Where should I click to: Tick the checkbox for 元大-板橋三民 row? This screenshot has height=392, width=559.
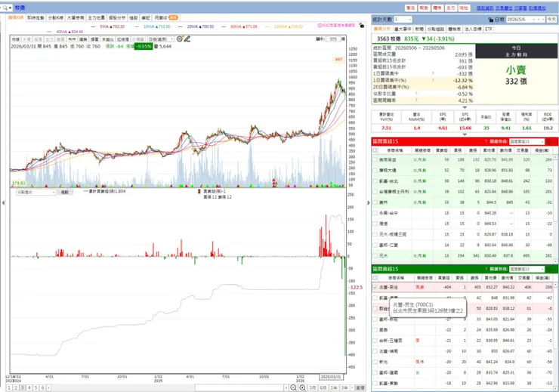pyautogui.click(x=375, y=234)
